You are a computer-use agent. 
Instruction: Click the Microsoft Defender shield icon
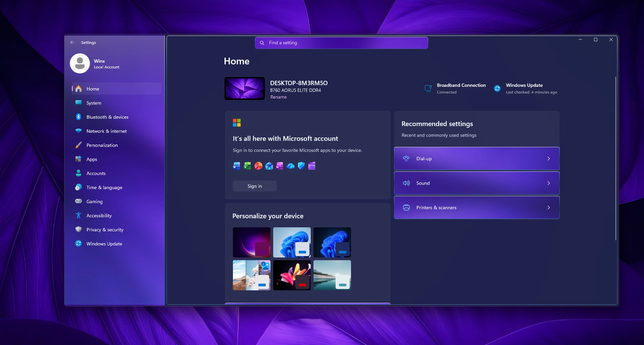point(301,166)
